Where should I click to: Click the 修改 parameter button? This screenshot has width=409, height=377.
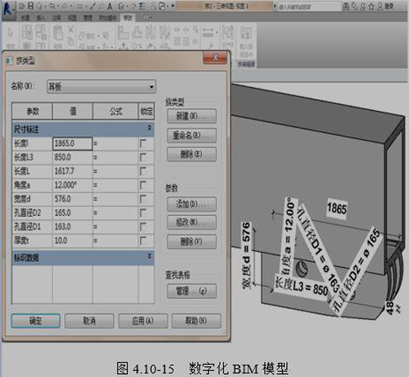(192, 222)
